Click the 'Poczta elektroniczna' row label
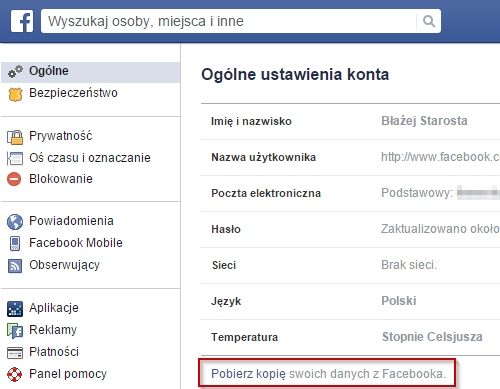 (266, 193)
